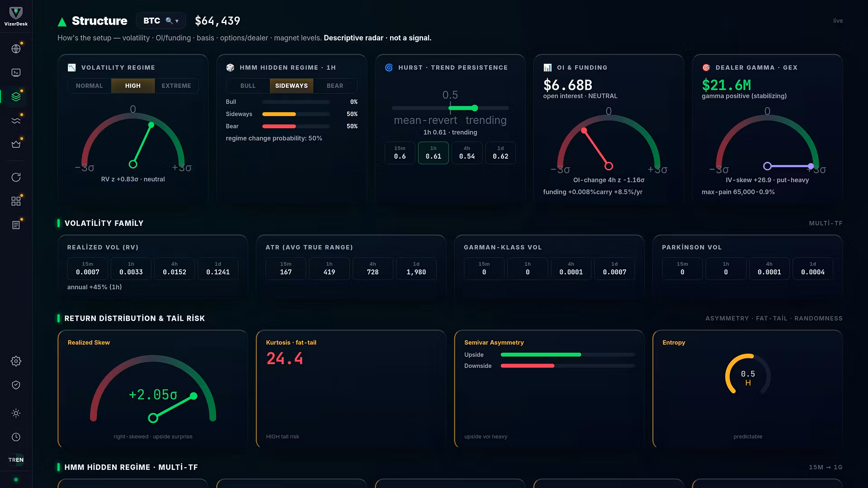This screenshot has width=868, height=488.
Task: Open the terminal console sidebar icon
Action: pos(16,73)
